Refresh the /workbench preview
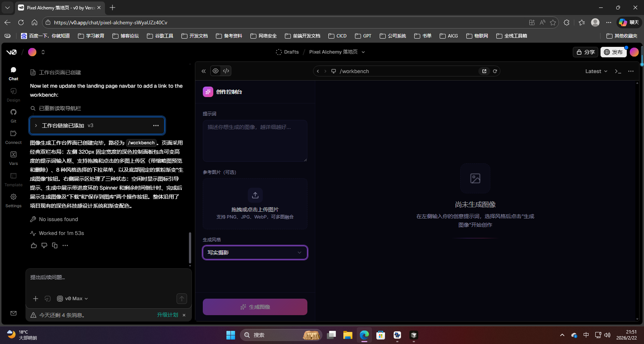 point(495,71)
